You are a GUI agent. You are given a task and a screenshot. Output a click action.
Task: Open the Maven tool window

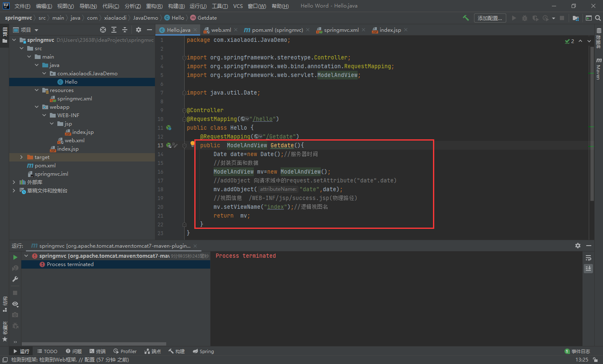598,69
